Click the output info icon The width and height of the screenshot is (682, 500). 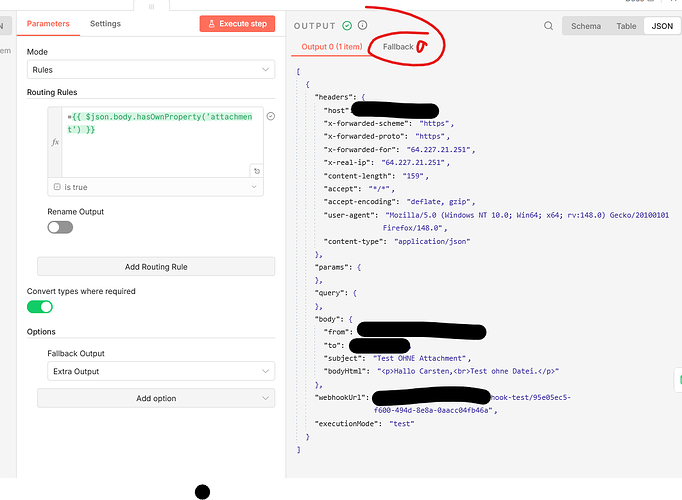[x=362, y=25]
